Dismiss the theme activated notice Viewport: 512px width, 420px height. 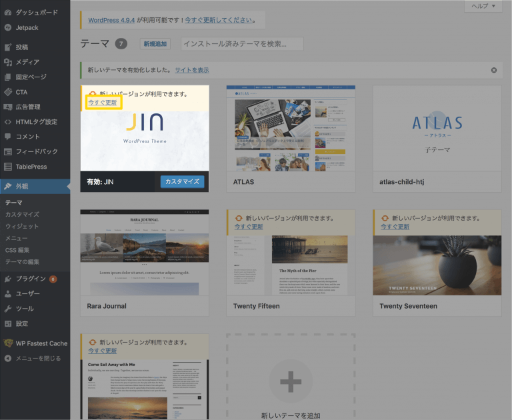tap(494, 70)
